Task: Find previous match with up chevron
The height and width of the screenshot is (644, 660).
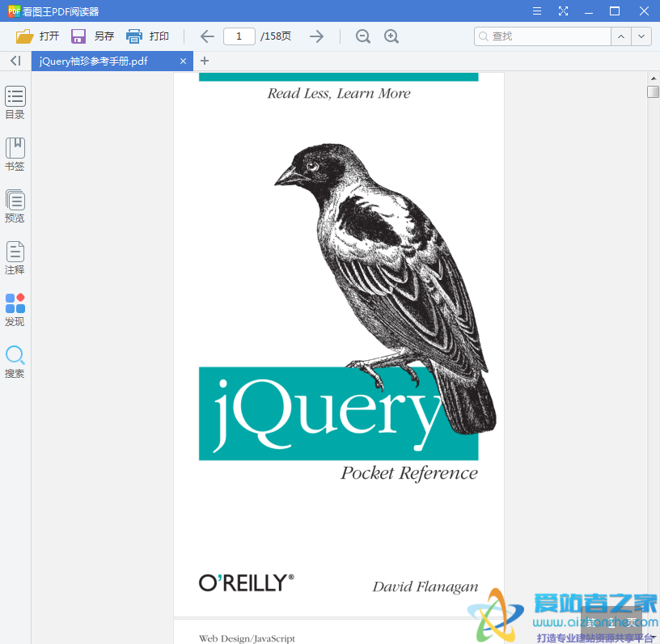Action: click(x=621, y=36)
